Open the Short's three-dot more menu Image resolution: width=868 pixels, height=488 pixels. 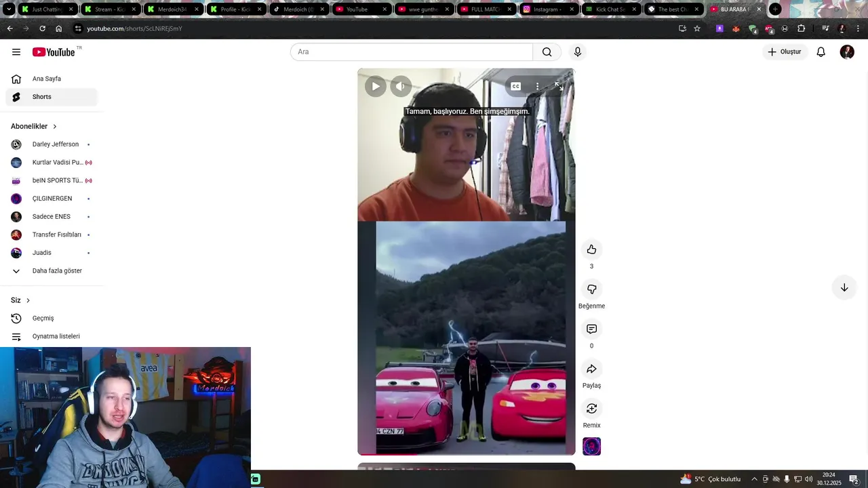[537, 86]
